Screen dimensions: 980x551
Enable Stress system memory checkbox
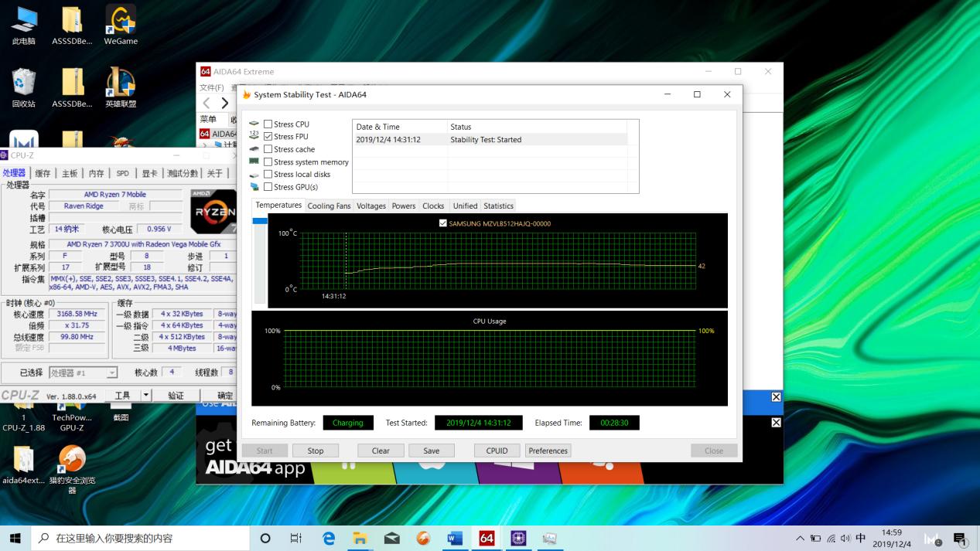tap(268, 162)
